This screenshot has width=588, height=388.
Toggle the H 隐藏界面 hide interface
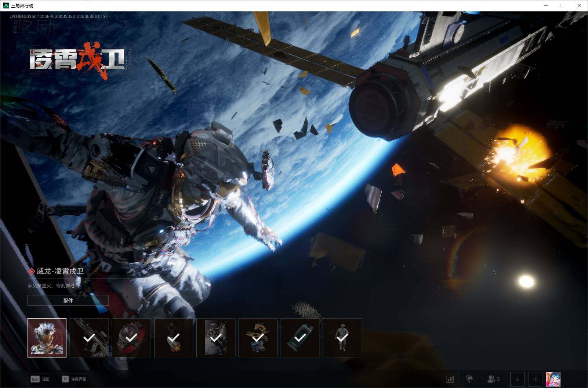[x=74, y=379]
